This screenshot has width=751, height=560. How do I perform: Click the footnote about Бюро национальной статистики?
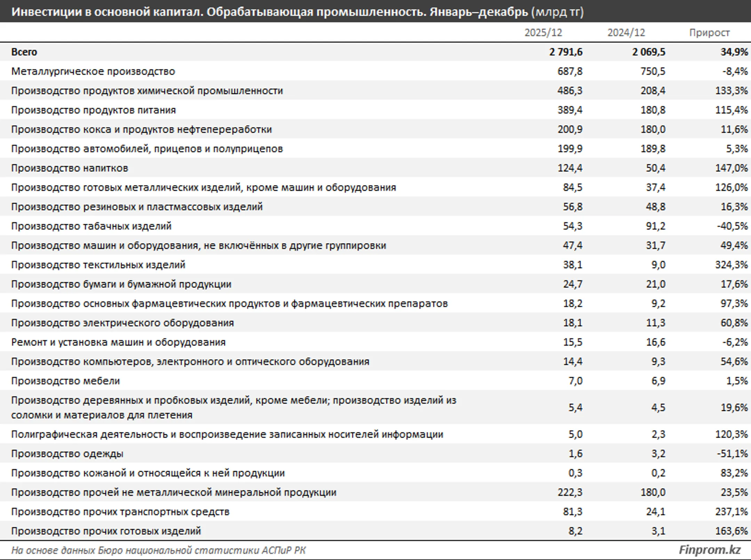point(159,550)
